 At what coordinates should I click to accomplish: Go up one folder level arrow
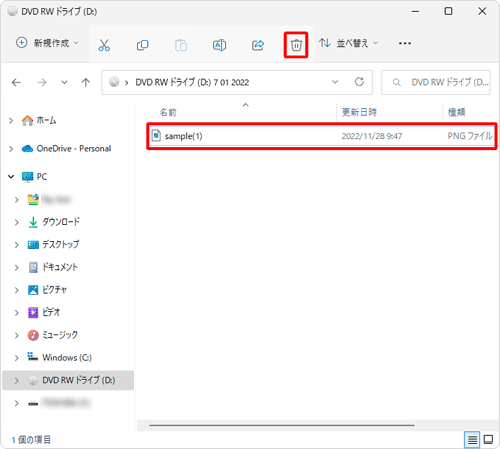pyautogui.click(x=86, y=82)
